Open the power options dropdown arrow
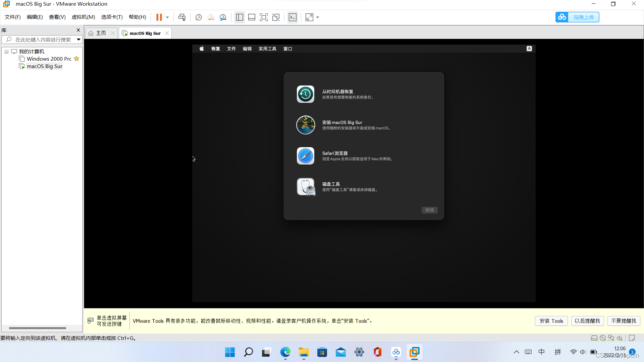644x362 pixels. 167,17
